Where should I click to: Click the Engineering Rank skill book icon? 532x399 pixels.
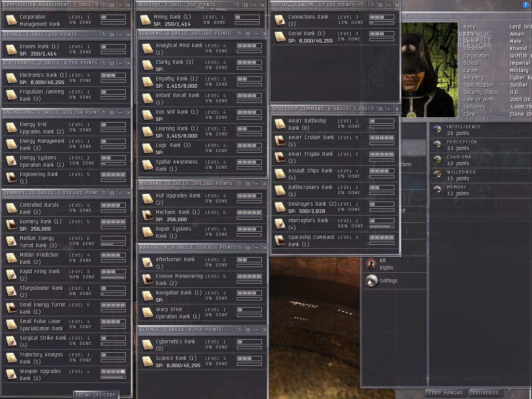tap(11, 177)
